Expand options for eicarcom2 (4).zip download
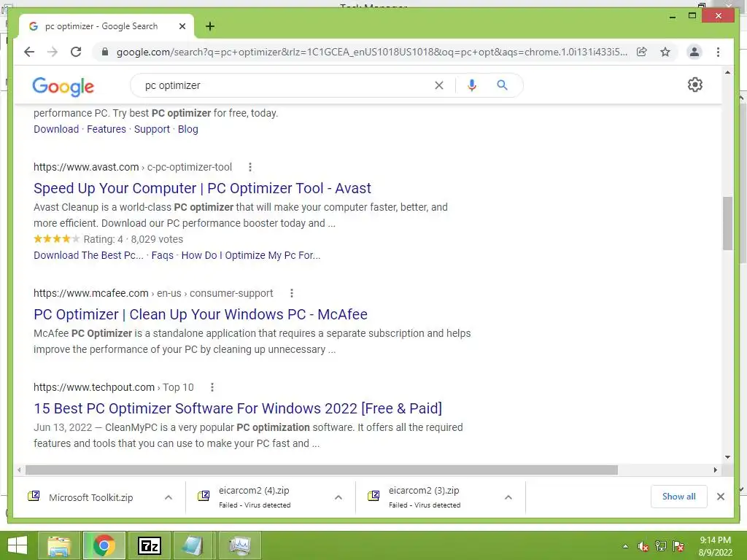Image resolution: width=747 pixels, height=560 pixels. click(x=338, y=497)
